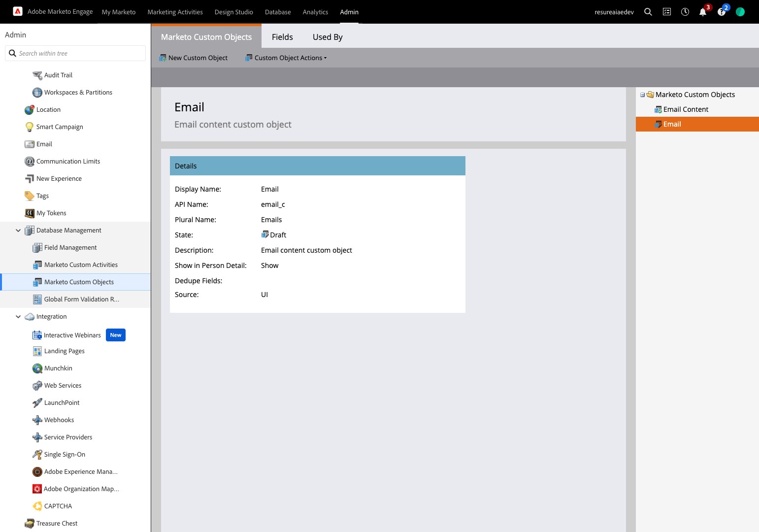
Task: Click the Workspaces & Partitions globe icon
Action: pos(37,93)
